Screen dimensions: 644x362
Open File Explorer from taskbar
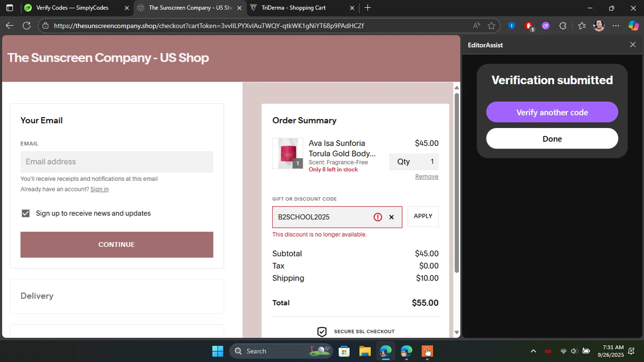(365, 351)
